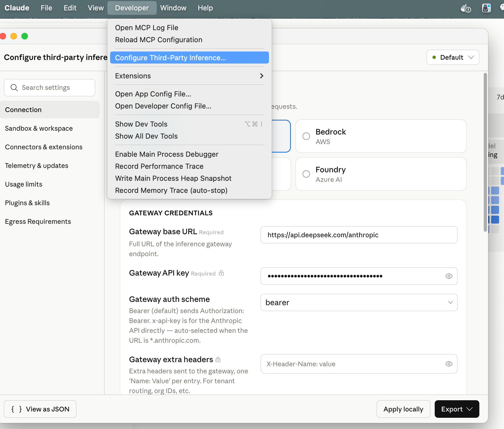Click the Apply locally button
504x429 pixels.
tap(403, 409)
